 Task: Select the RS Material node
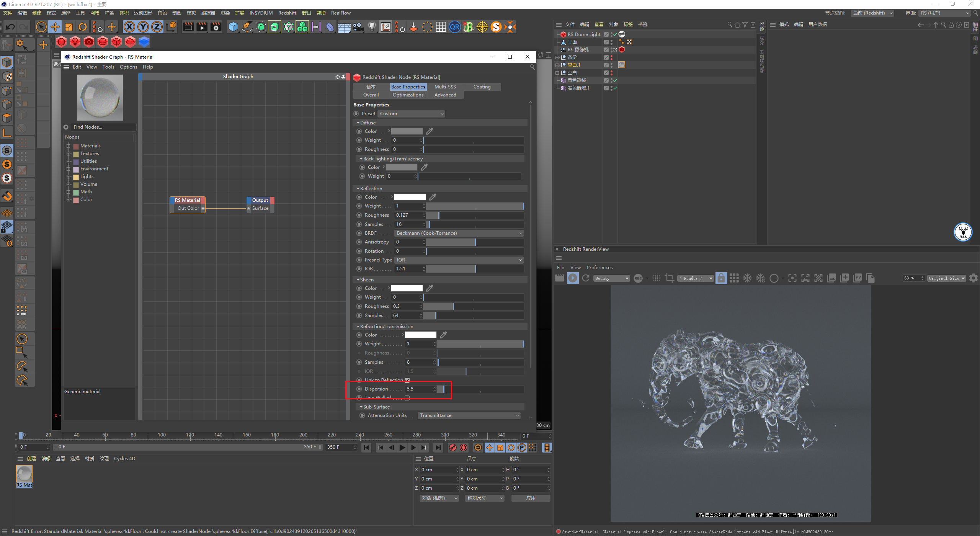(x=188, y=200)
